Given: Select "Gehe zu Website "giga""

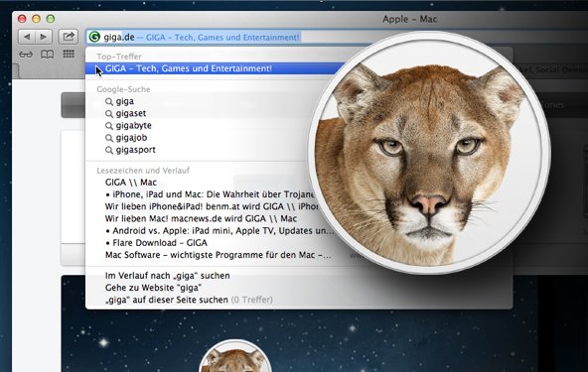Looking at the screenshot, I should [153, 288].
